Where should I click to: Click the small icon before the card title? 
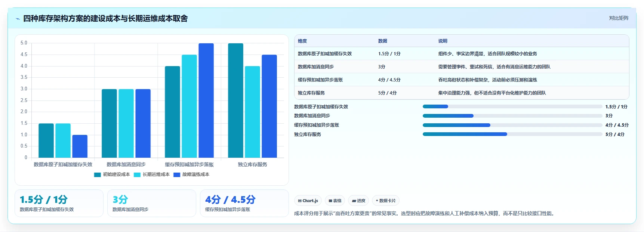pos(18,19)
